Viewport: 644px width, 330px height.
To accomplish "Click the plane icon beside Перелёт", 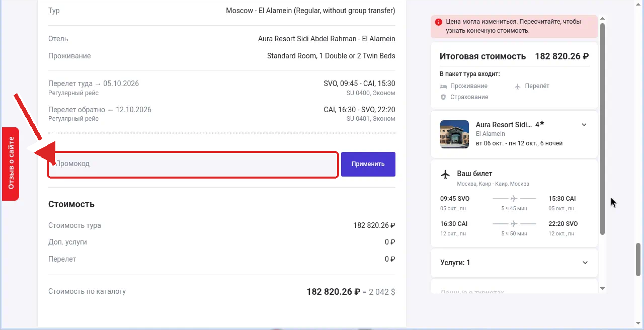I will coord(518,86).
